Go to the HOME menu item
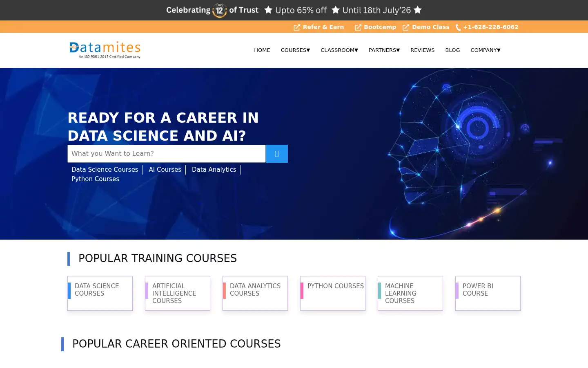This screenshot has width=588, height=368. click(x=262, y=50)
